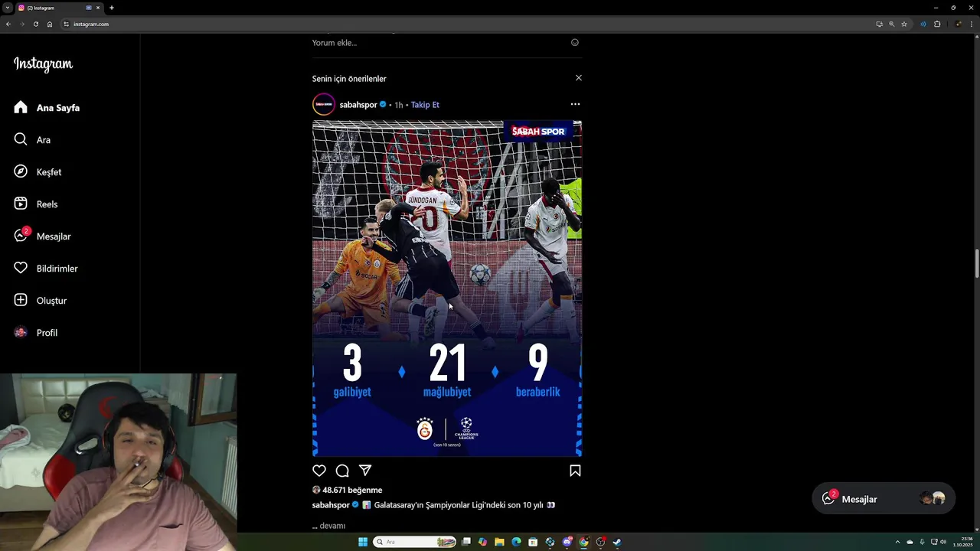Image resolution: width=980 pixels, height=551 pixels.
Task: Click the Instagram logo
Action: tap(43, 65)
